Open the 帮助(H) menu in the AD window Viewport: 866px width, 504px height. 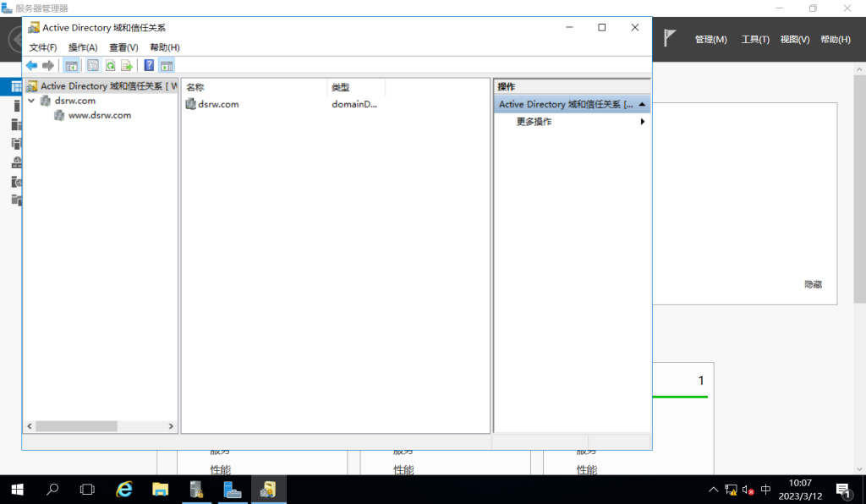point(165,47)
